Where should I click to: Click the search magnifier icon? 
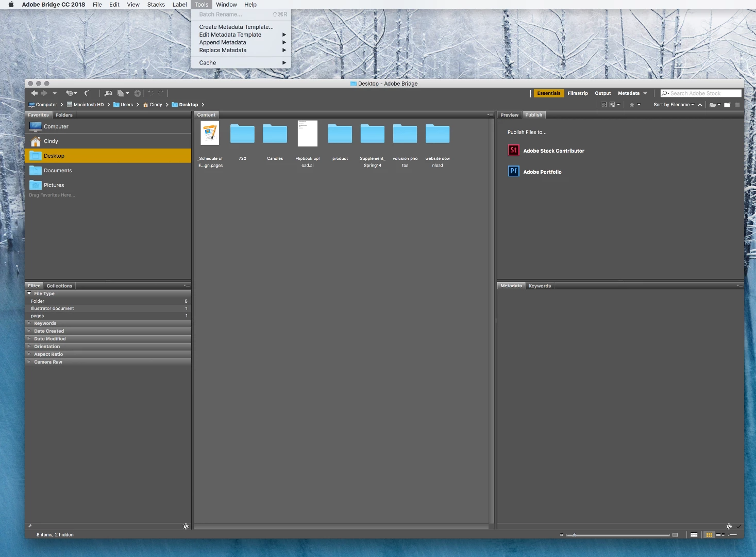[665, 93]
